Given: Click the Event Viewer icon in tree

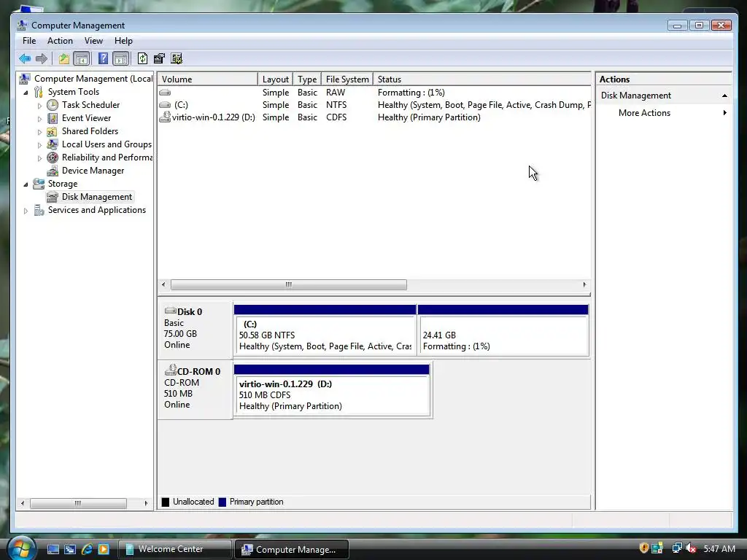Looking at the screenshot, I should [x=53, y=118].
